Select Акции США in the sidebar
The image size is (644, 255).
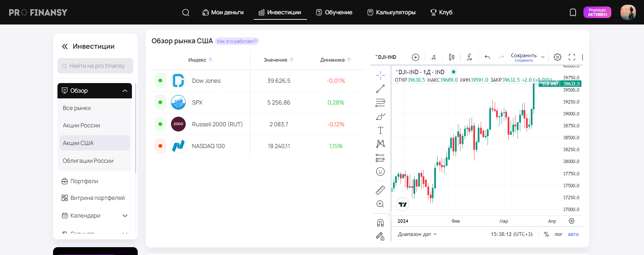(95, 143)
